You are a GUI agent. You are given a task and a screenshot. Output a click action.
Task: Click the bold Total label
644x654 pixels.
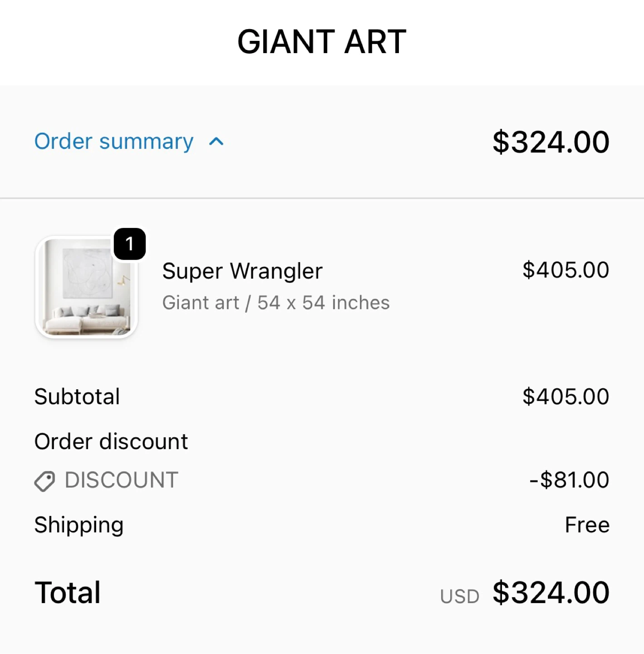point(68,593)
